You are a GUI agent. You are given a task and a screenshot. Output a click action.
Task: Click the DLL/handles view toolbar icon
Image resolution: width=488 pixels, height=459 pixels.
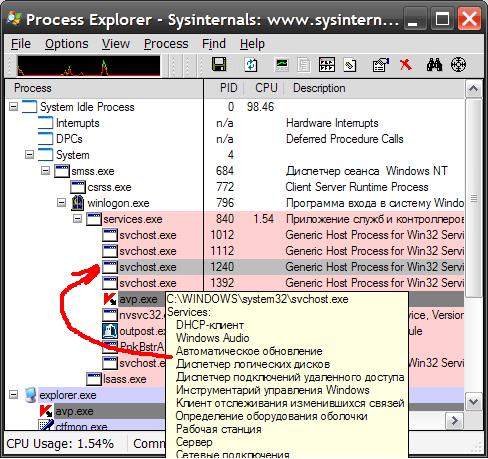[350, 65]
